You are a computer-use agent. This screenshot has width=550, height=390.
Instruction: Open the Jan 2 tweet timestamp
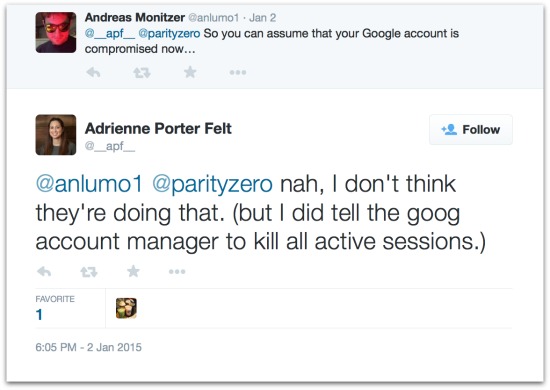[262, 18]
